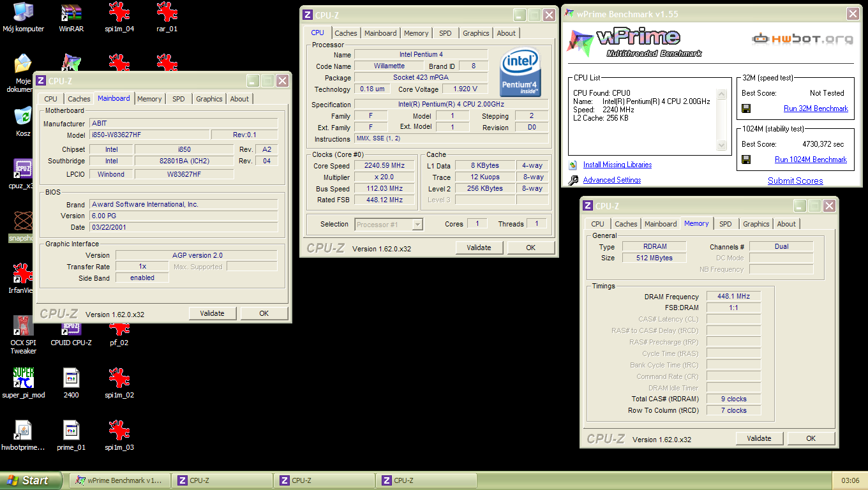Open Memory tab in CPU-Z CPU window
This screenshot has height=490, width=868.
click(416, 33)
